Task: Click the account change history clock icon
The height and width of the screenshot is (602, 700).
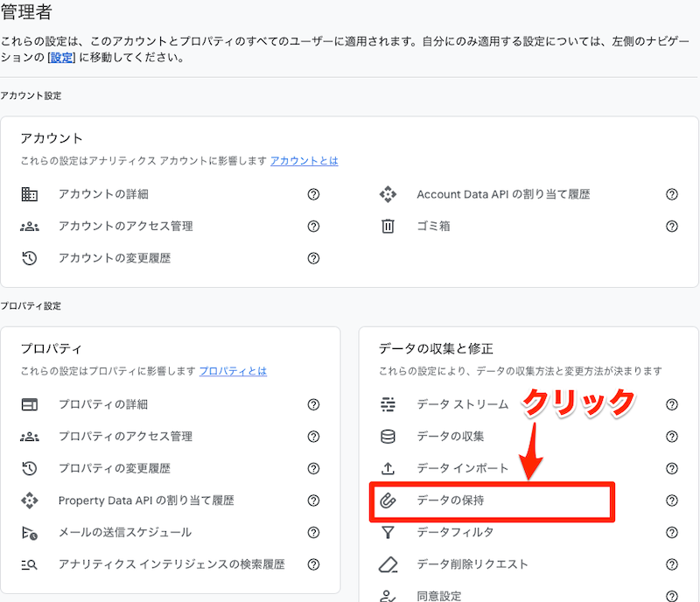Action: (30, 258)
